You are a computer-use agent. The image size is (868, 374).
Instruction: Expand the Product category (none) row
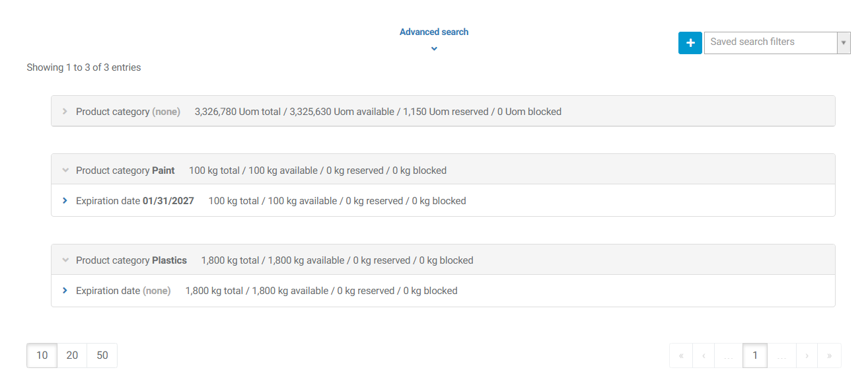pos(65,112)
